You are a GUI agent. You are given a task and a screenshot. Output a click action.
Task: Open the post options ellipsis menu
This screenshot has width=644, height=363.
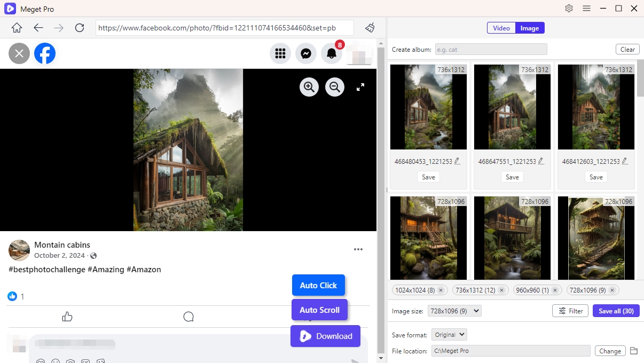tap(358, 249)
